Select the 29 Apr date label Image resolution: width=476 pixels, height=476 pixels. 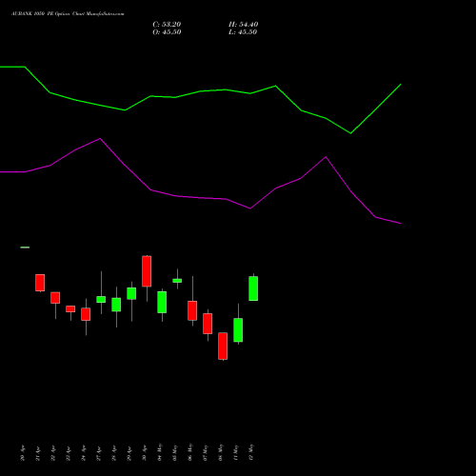click(x=129, y=453)
